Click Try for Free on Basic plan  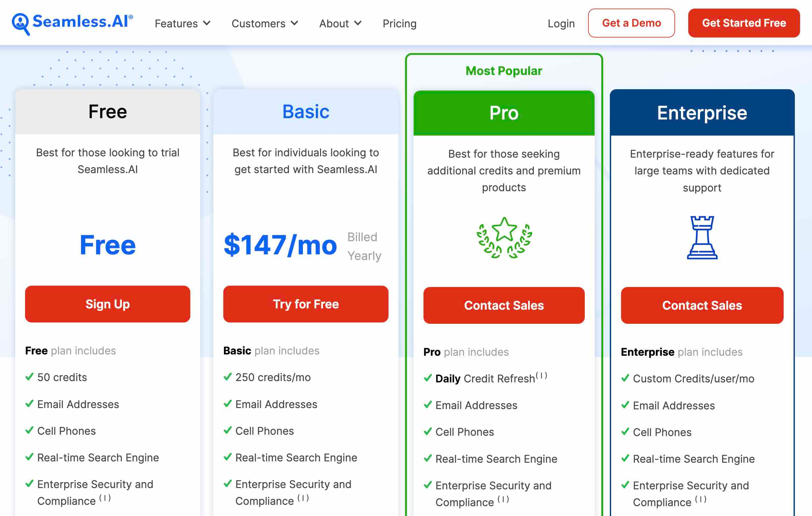click(306, 304)
